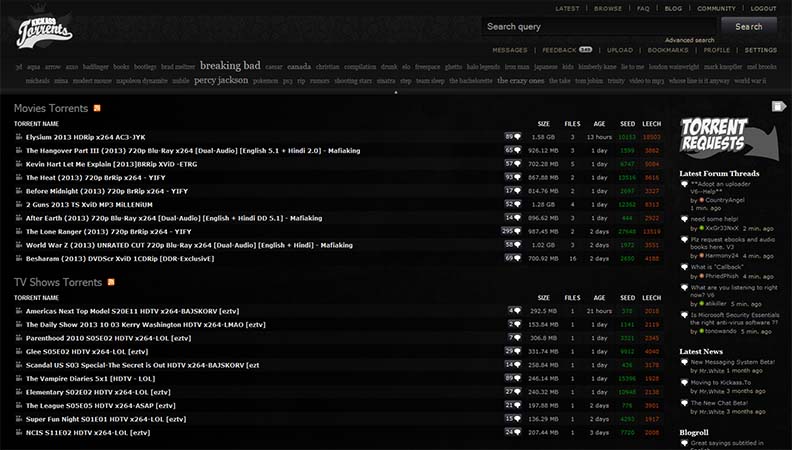This screenshot has width=792, height=450.
Task: Open the Browse menu item
Action: tap(608, 9)
